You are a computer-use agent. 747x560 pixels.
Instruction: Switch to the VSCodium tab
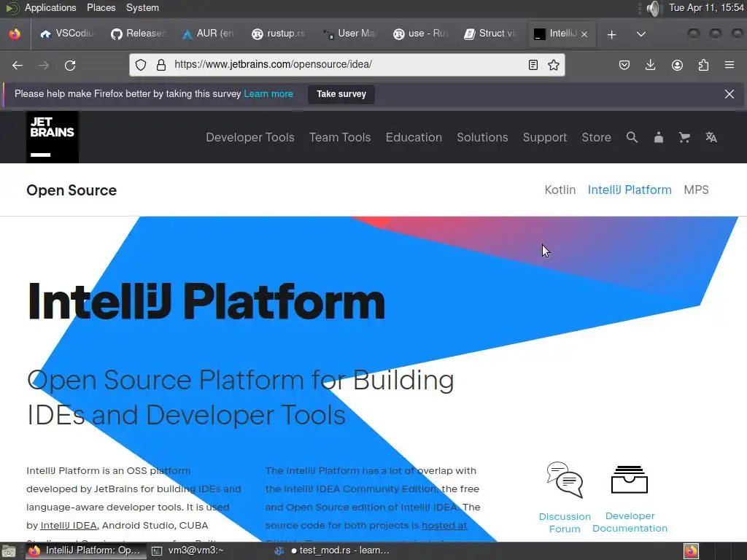click(x=68, y=34)
